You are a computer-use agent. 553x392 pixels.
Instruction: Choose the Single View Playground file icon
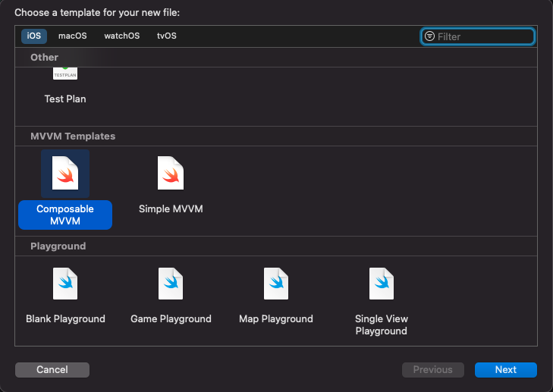(x=382, y=284)
